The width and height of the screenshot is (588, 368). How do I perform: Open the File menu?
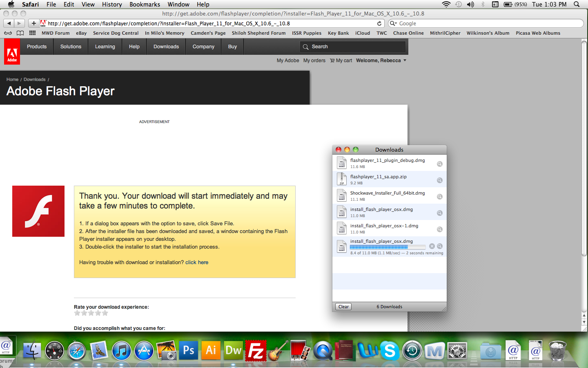[51, 4]
